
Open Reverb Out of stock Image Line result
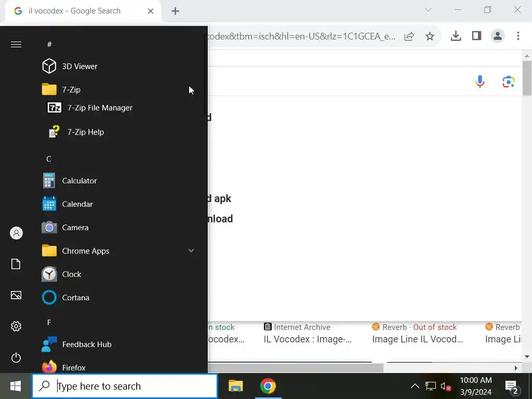click(417, 333)
